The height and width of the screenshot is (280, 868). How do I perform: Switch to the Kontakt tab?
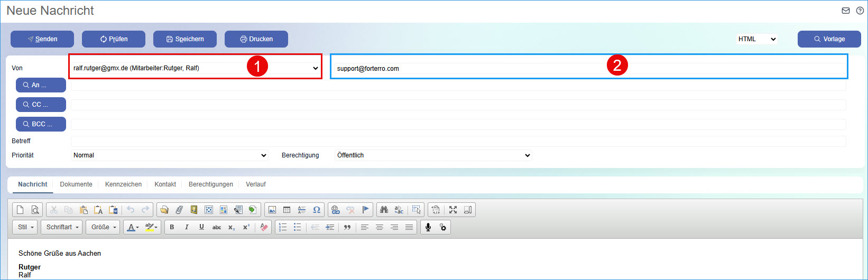tap(165, 184)
